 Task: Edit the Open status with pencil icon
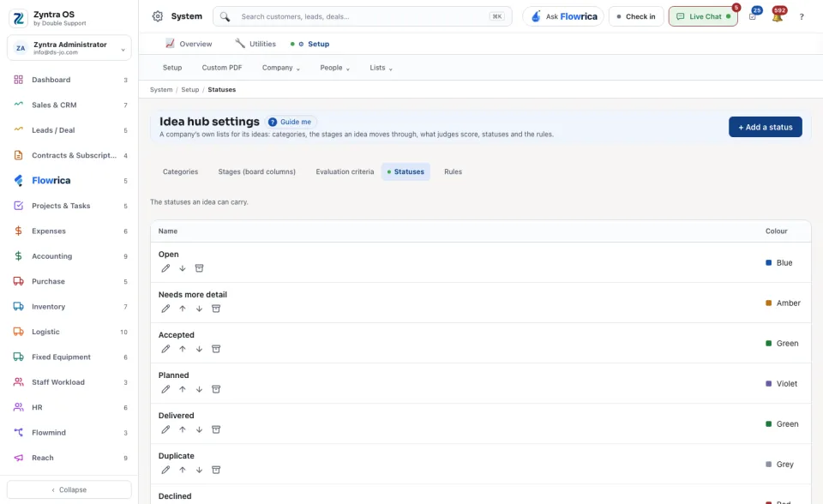pos(165,268)
